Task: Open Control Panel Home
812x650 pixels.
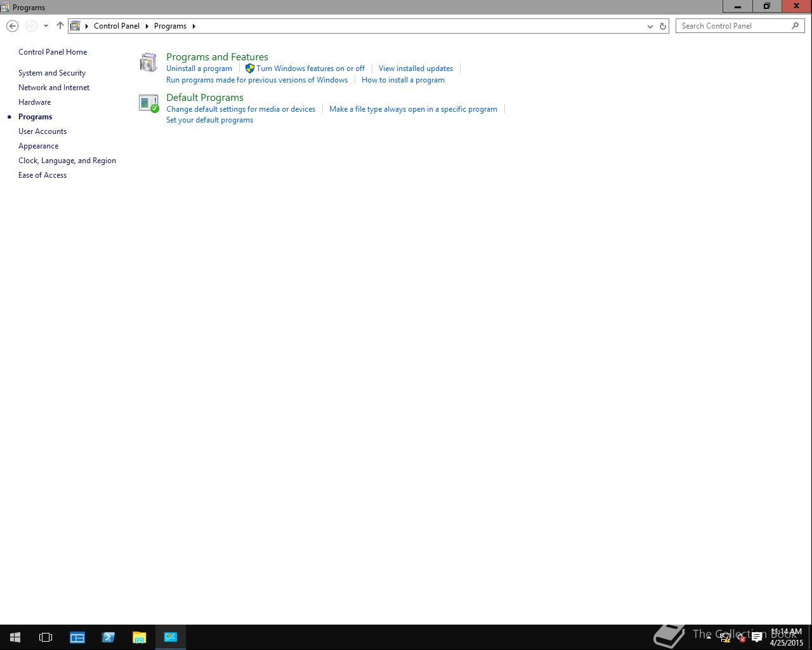Action: point(53,52)
